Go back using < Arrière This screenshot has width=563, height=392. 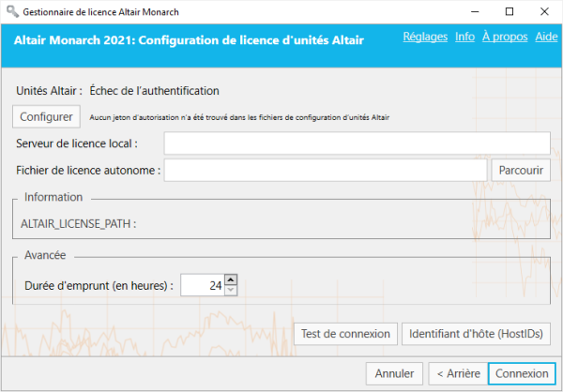click(x=456, y=373)
